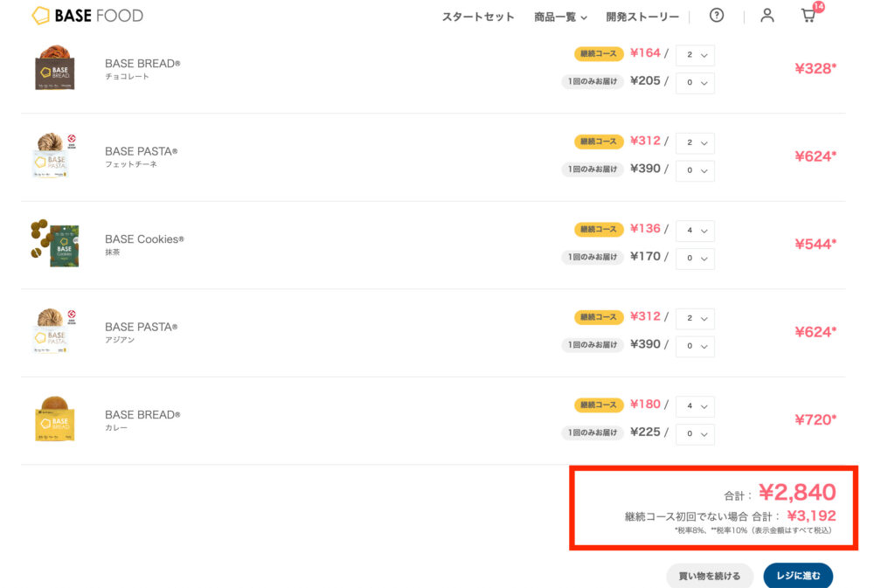
Task: Click the ¥3,192 継続コース total amount
Action: 811,515
